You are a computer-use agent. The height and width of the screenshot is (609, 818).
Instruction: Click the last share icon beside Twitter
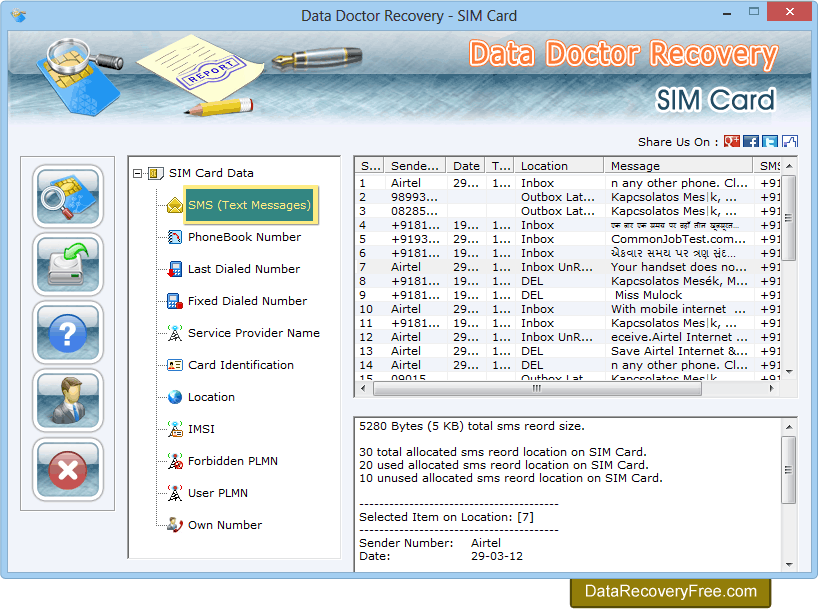790,141
